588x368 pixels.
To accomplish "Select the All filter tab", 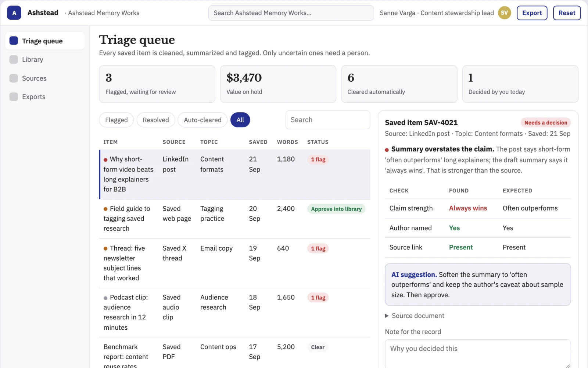I will (x=240, y=120).
